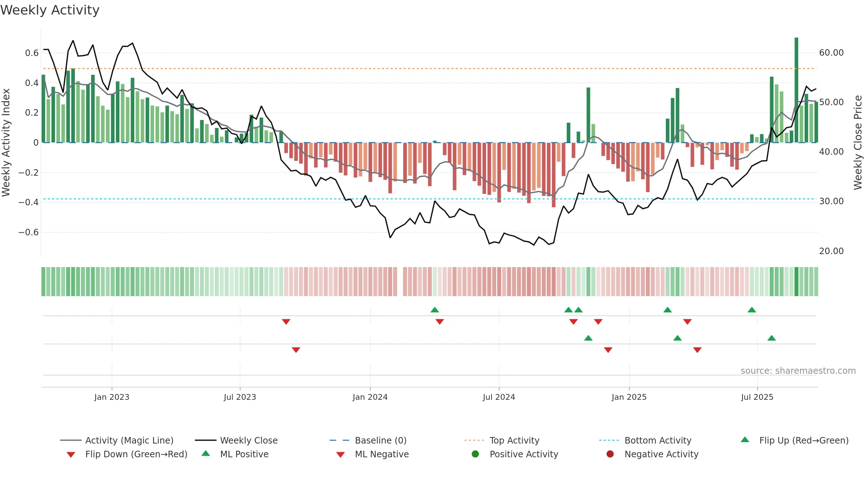Click the tallest green activity bar in 2025
Image resolution: width=868 pixels, height=488 pixels.
pyautogui.click(x=796, y=90)
